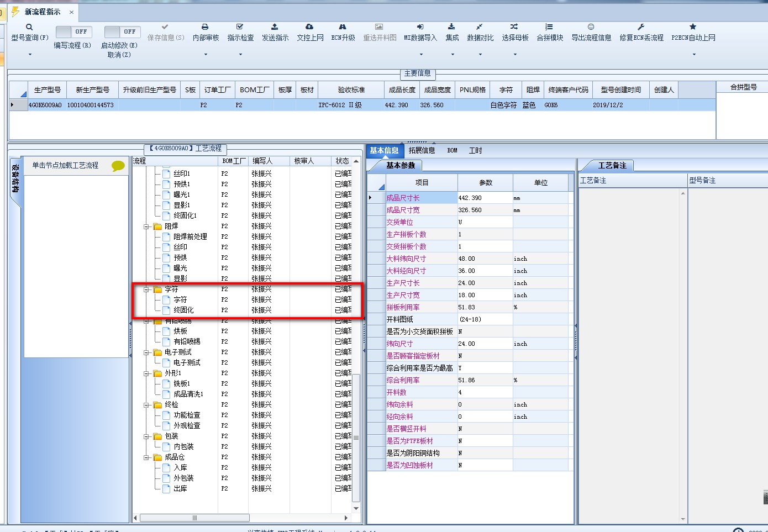The width and height of the screenshot is (768, 532).
Task: Click the 成品尺寸长 value 442.390
Action: click(x=485, y=198)
